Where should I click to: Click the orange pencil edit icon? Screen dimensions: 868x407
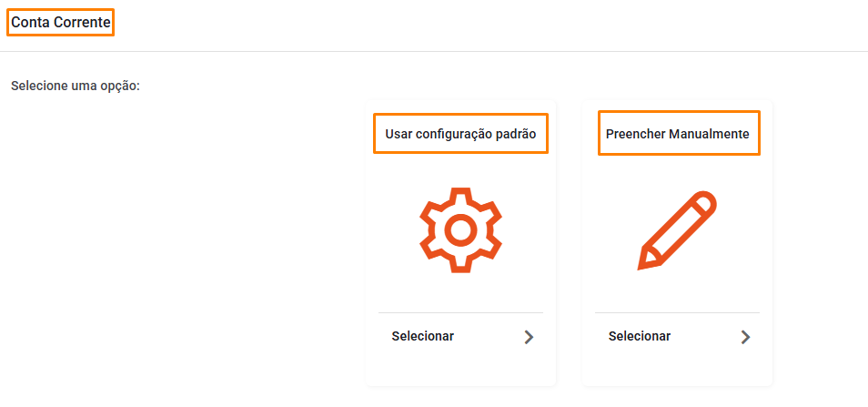pos(677,230)
